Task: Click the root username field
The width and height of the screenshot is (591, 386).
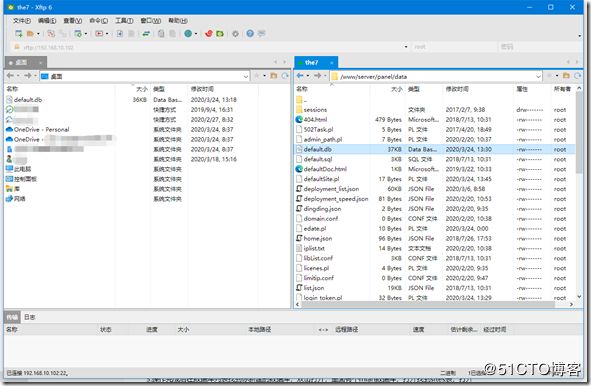Action: [454, 47]
